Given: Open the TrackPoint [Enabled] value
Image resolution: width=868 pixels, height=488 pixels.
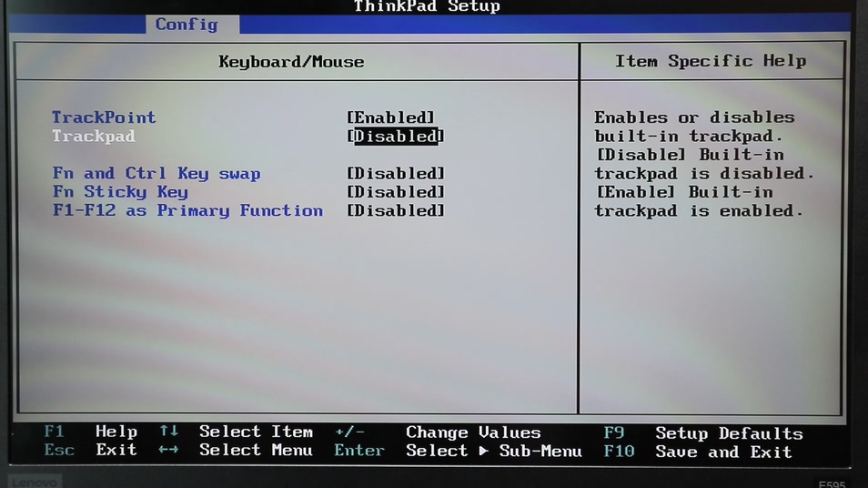Looking at the screenshot, I should click(391, 117).
